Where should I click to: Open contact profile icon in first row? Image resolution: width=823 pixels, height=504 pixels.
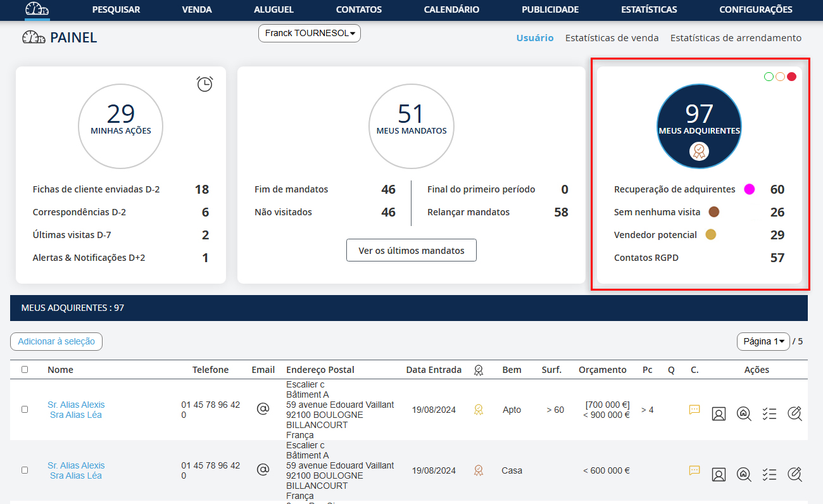[x=719, y=413]
